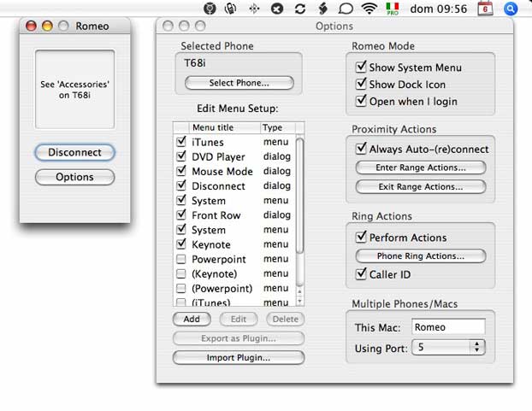The width and height of the screenshot is (532, 411).
Task: Open Exit Range Actions...
Action: pos(420,186)
